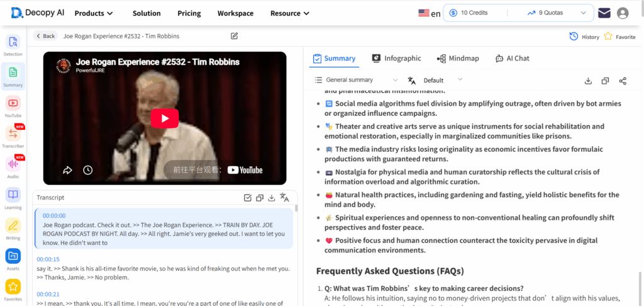Click the natural health practices bullet
Image resolution: width=644 pixels, height=306 pixels.
472,200
